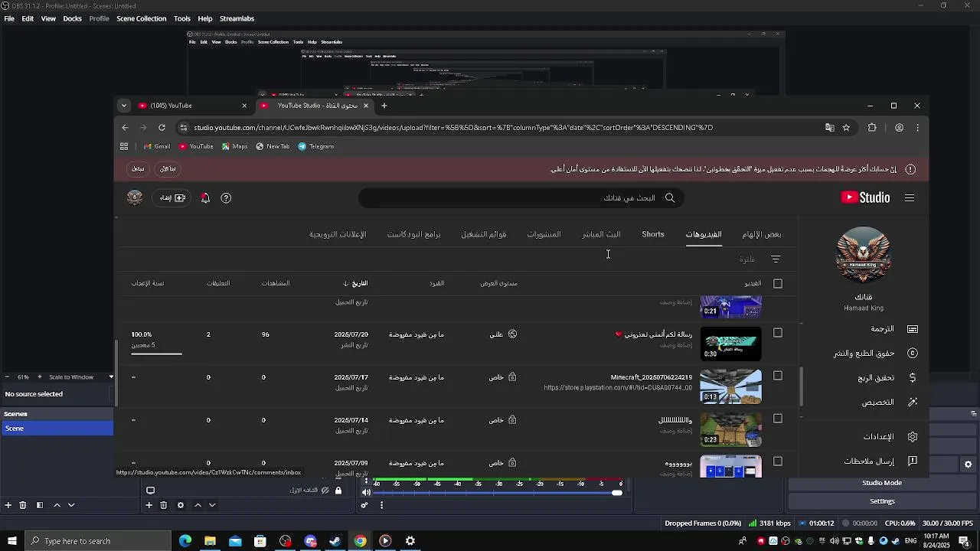The height and width of the screenshot is (551, 980).
Task: Click Chrome translate page icon
Action: [x=829, y=128]
